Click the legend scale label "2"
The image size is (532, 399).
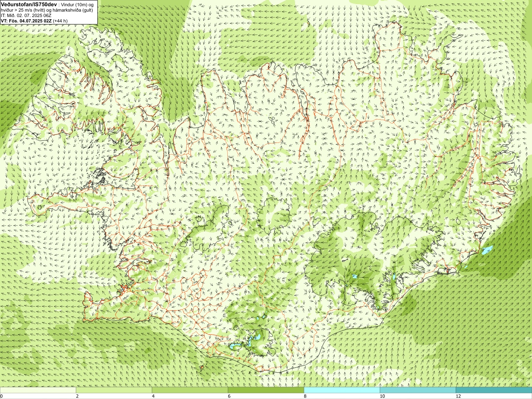pos(77,396)
